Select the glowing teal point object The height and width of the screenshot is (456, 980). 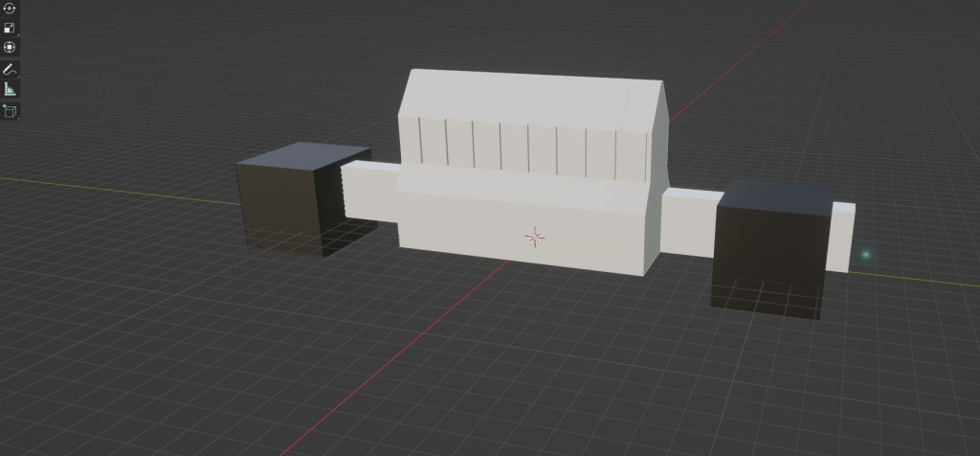866,255
